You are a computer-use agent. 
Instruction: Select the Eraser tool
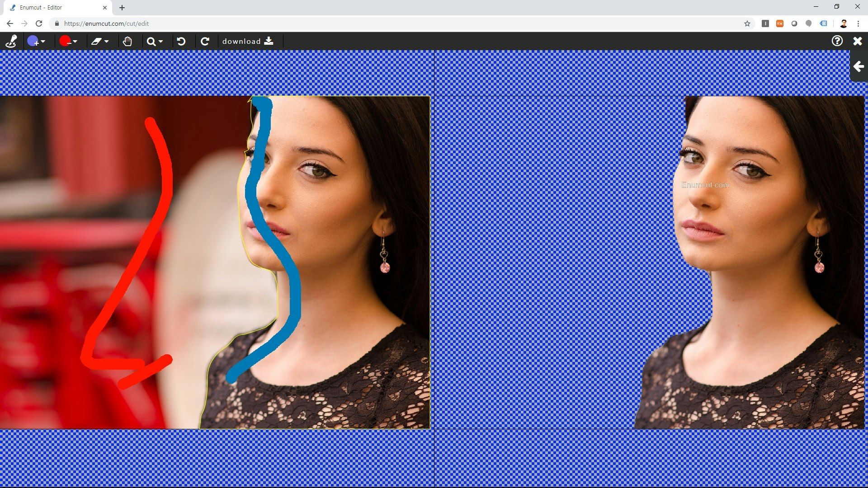[x=96, y=41]
